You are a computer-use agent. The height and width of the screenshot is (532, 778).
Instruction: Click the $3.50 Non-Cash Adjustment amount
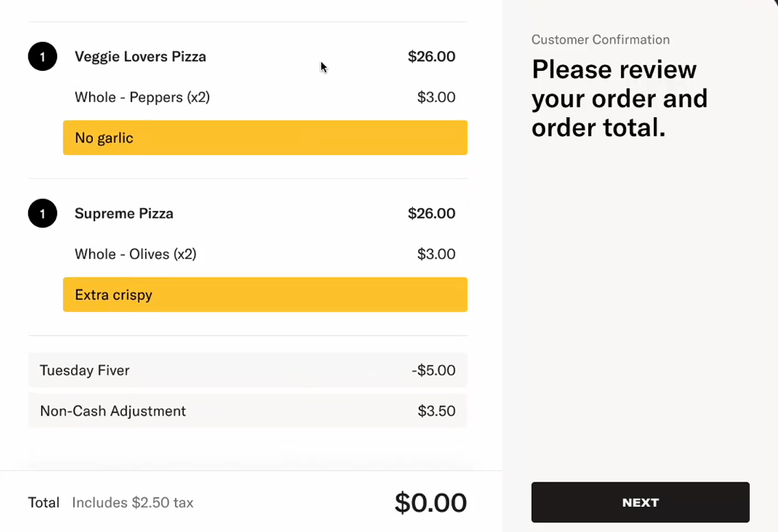coord(436,412)
